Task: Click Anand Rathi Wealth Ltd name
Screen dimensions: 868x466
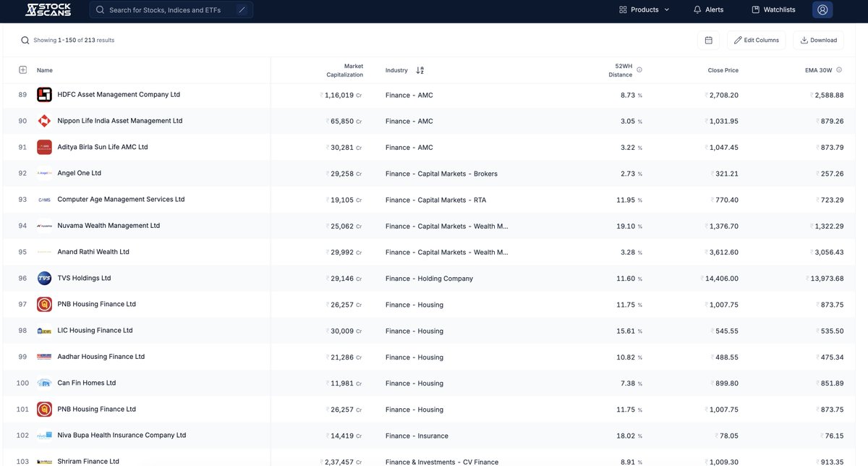Action: coord(93,252)
